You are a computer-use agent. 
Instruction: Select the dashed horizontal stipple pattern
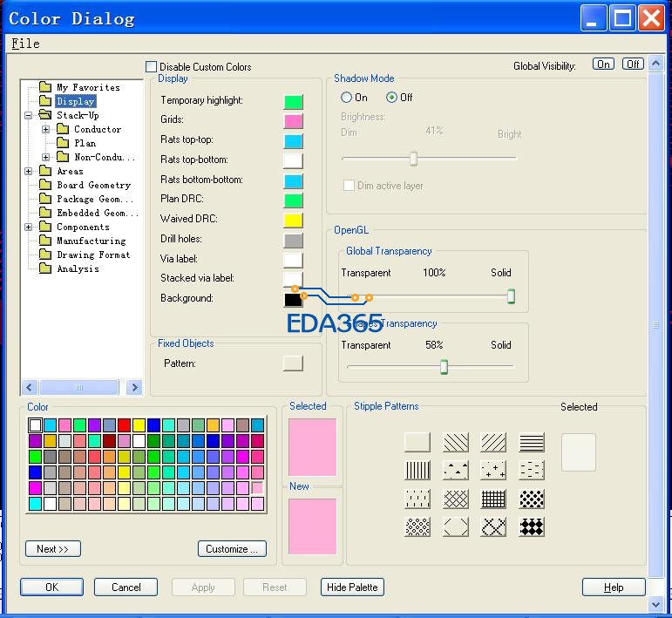[532, 470]
